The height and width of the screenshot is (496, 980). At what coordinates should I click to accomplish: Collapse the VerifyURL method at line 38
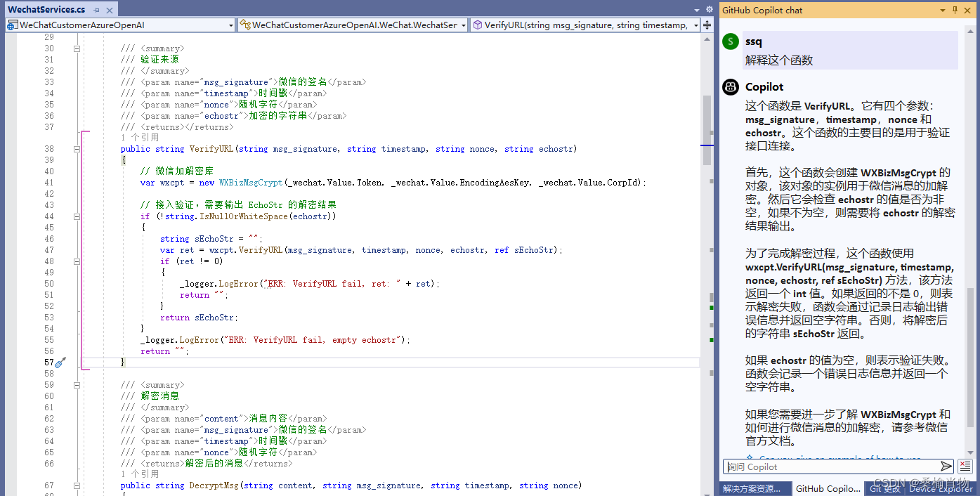77,149
